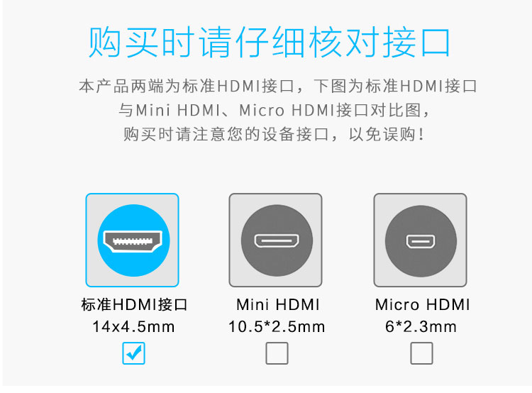Select the white standard HDMI connector shape
The image size is (532, 393).
tap(133, 241)
